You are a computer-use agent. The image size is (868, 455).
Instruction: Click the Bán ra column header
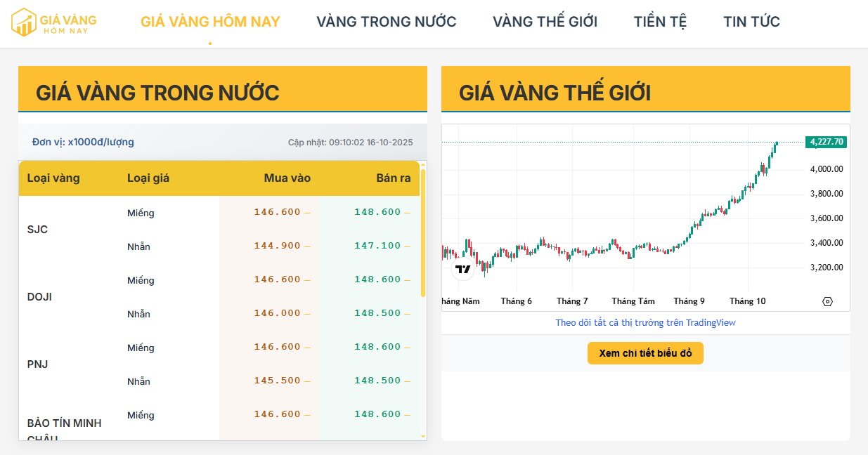click(393, 178)
